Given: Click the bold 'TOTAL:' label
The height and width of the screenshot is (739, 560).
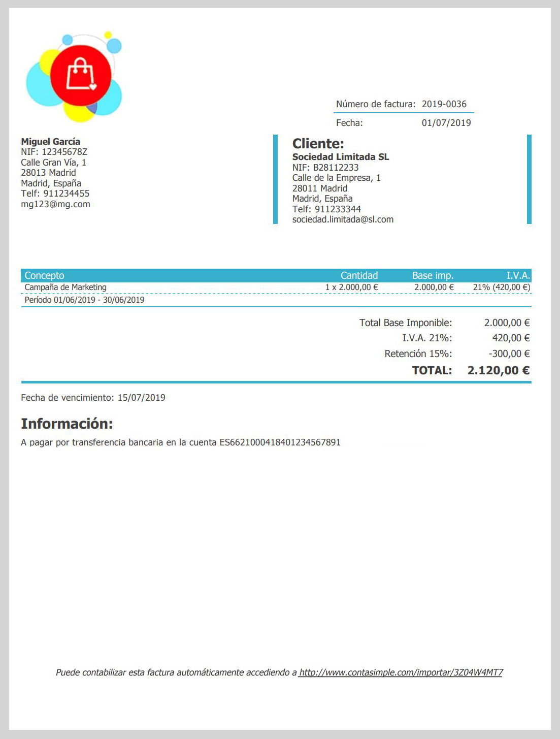Looking at the screenshot, I should [x=432, y=371].
